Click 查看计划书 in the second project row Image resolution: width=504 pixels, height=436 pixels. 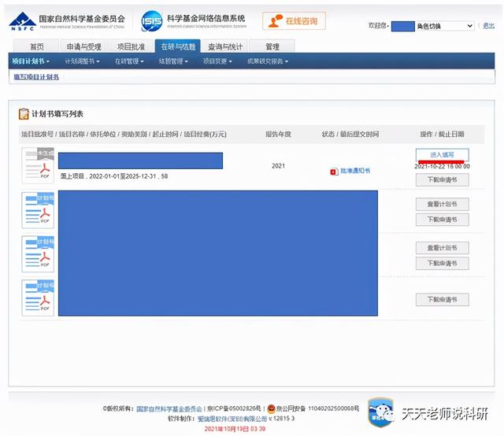click(x=442, y=204)
